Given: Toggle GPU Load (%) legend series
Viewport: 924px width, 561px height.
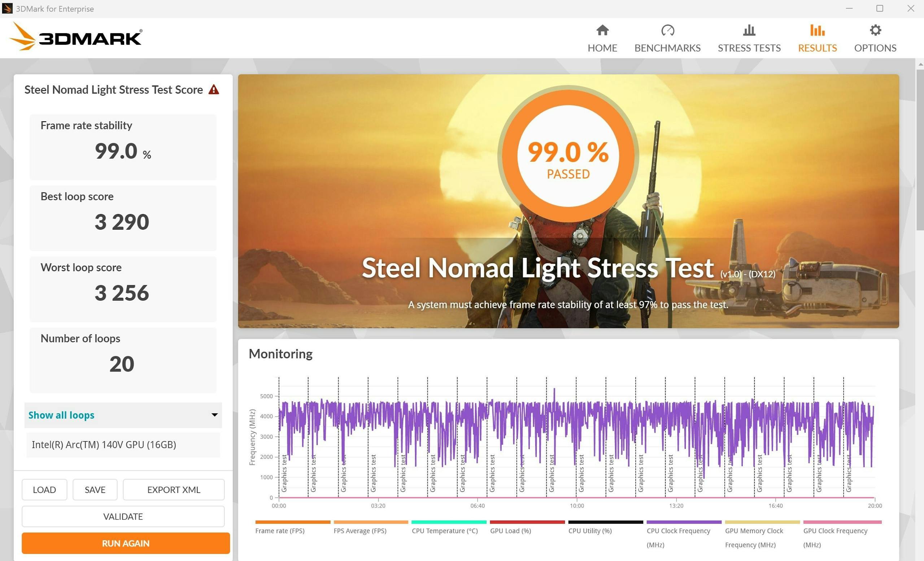Looking at the screenshot, I should pos(527,528).
